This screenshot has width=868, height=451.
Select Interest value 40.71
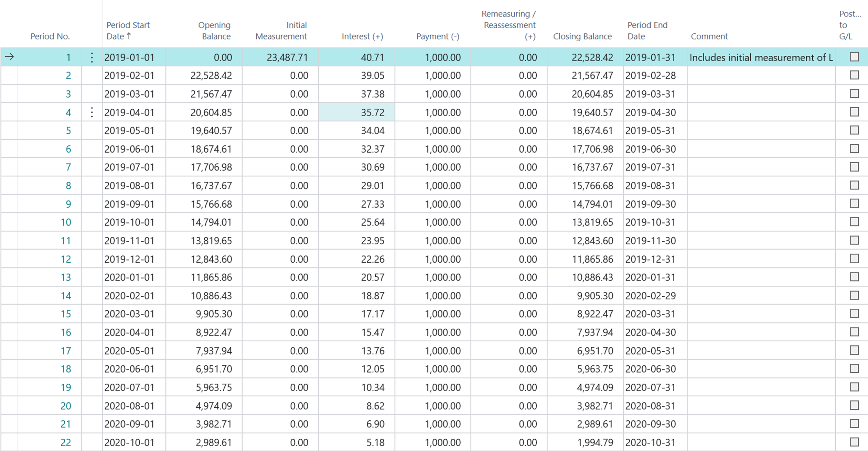click(373, 57)
